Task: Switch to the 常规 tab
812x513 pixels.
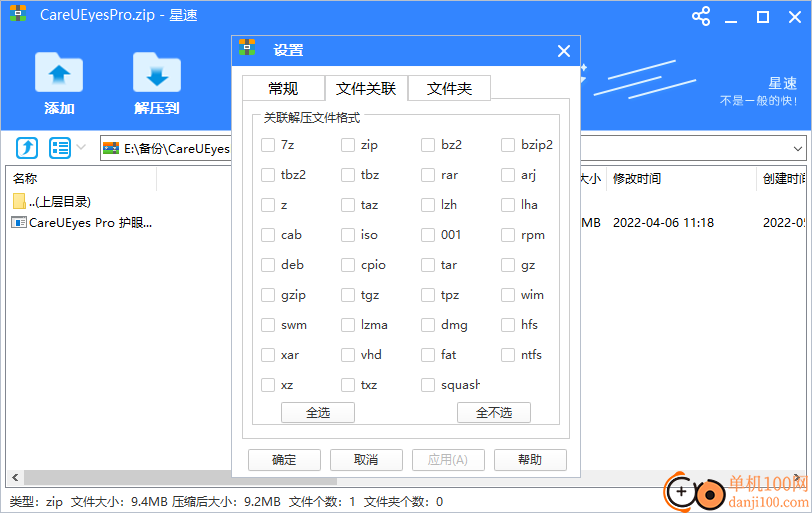Action: pos(283,89)
